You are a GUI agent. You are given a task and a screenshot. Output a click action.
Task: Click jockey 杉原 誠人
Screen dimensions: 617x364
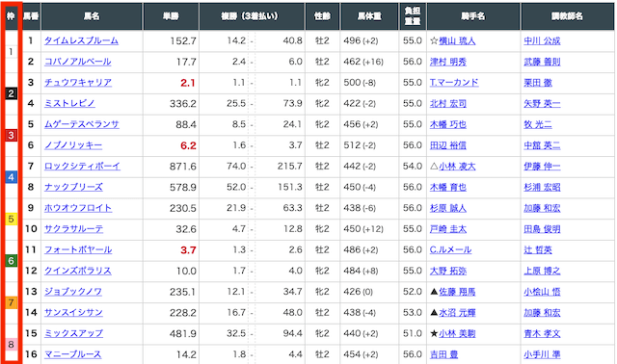(448, 208)
